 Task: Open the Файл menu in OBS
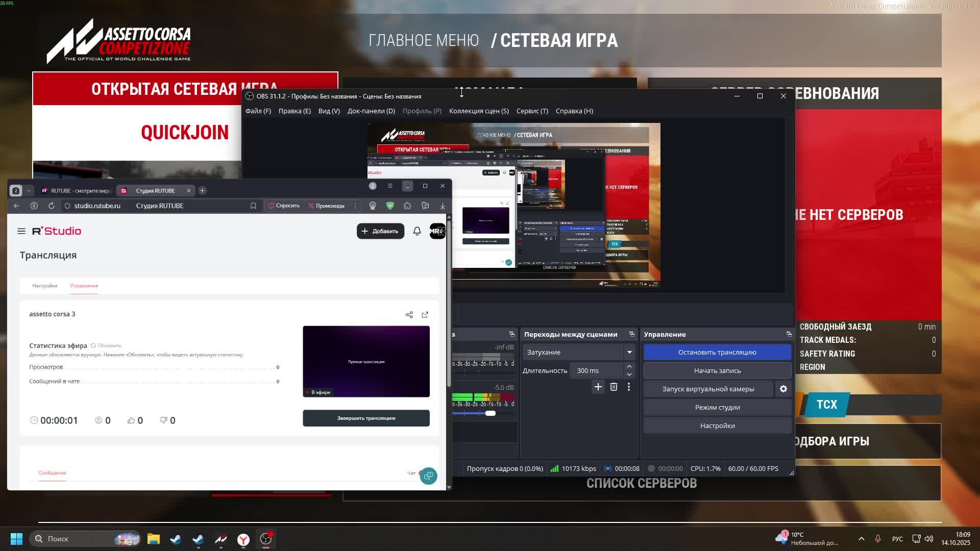(258, 111)
